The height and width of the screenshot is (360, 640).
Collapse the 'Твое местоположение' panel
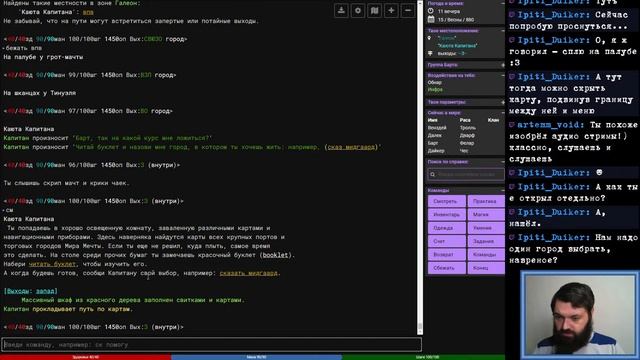tap(502, 31)
